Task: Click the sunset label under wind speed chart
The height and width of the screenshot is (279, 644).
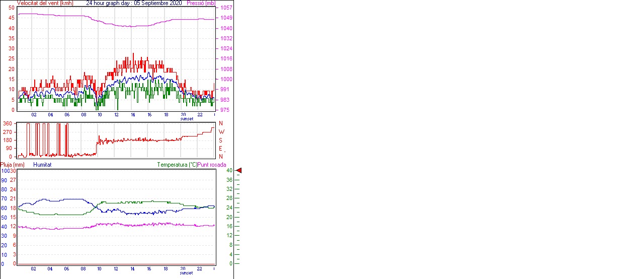Action: 187,119
